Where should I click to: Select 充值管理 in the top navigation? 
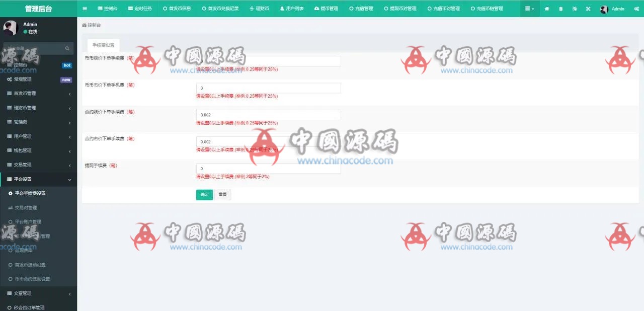pos(361,9)
